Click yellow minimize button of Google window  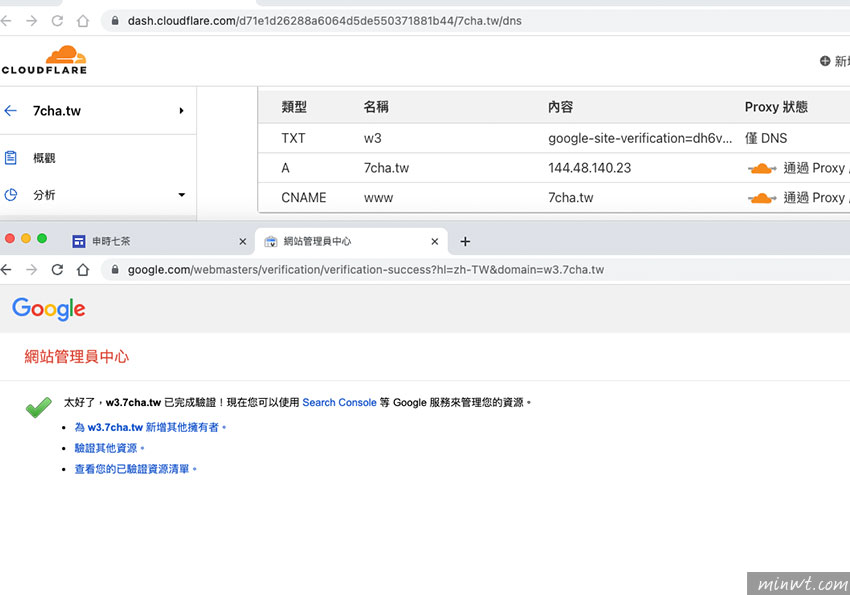[x=26, y=238]
